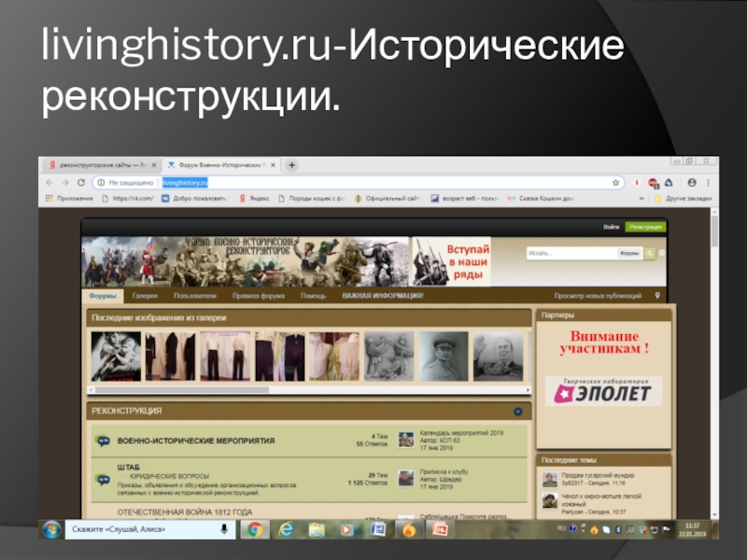Click the browser forward arrow
This screenshot has width=747, height=560.
click(65, 182)
